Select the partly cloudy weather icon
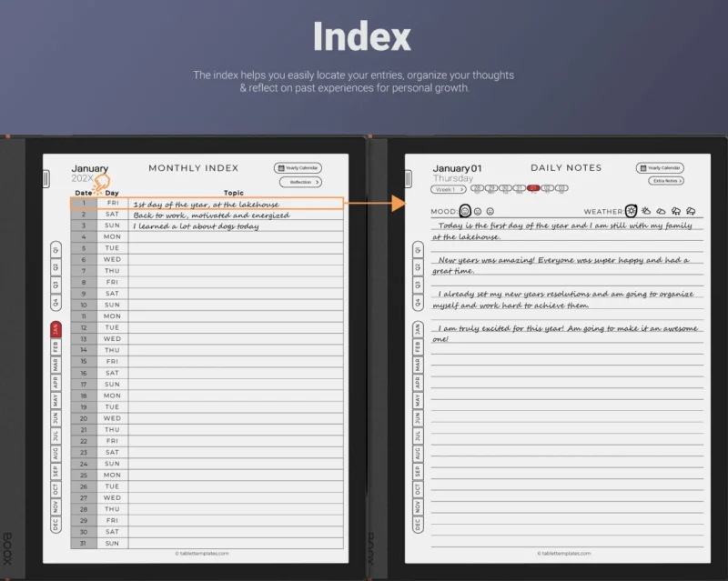Viewport: 728px width, 581px height. click(x=645, y=211)
